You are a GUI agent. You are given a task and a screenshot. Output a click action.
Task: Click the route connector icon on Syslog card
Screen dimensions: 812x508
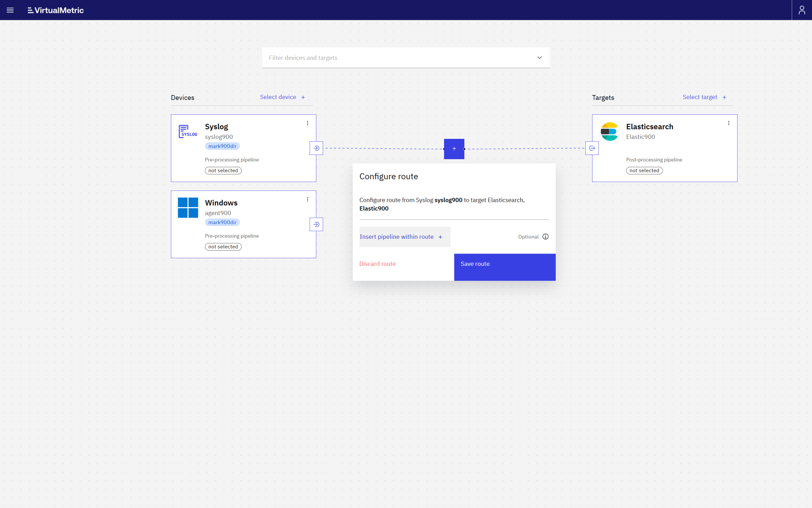coord(316,148)
